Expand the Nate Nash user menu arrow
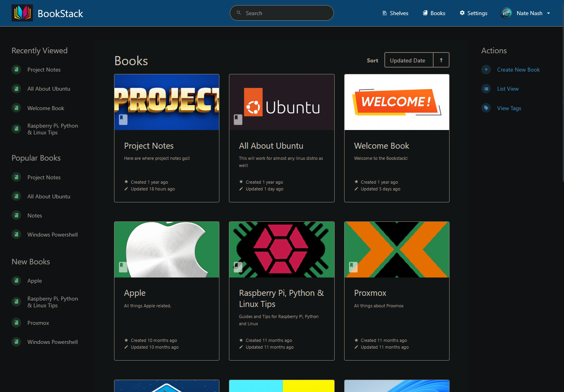The image size is (564, 392). [x=548, y=13]
